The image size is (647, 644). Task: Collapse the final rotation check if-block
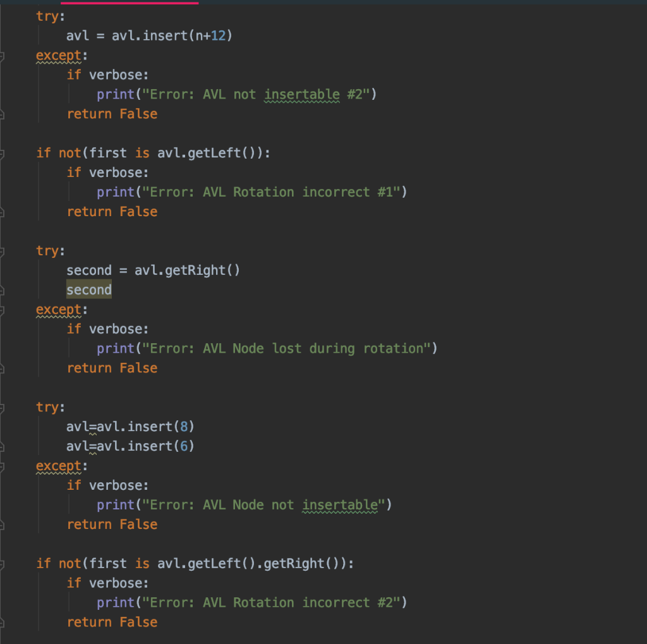tap(4, 563)
